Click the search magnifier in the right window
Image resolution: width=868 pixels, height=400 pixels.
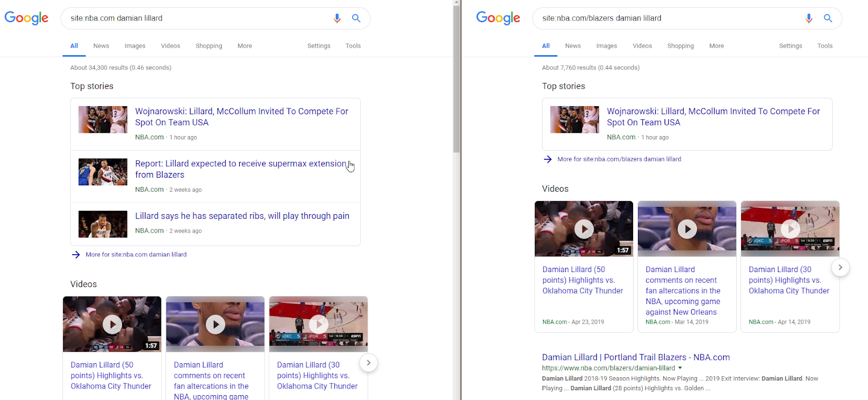coord(828,18)
